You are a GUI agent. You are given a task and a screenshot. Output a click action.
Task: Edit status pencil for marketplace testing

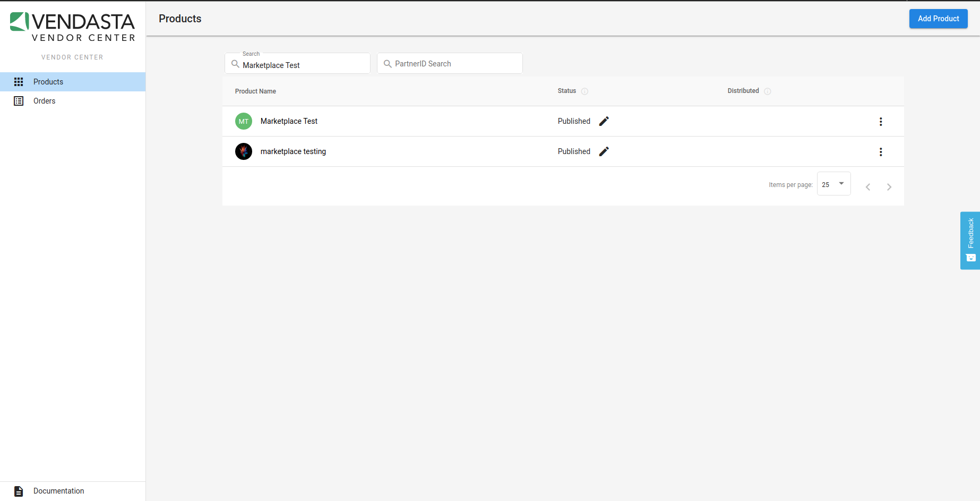coord(604,151)
